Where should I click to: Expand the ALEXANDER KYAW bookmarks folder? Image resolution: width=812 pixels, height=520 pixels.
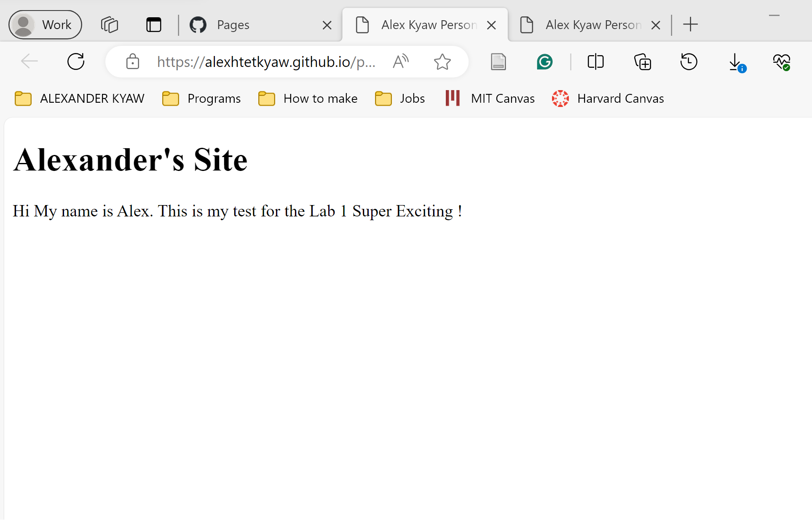[79, 99]
